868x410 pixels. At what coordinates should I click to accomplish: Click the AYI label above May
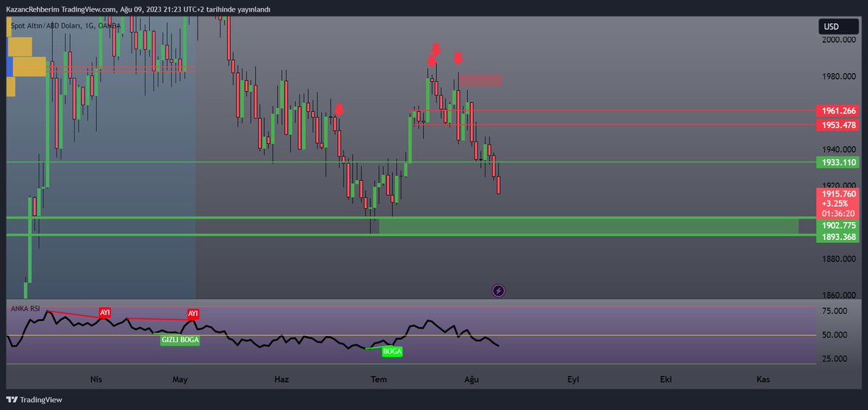pyautogui.click(x=193, y=314)
